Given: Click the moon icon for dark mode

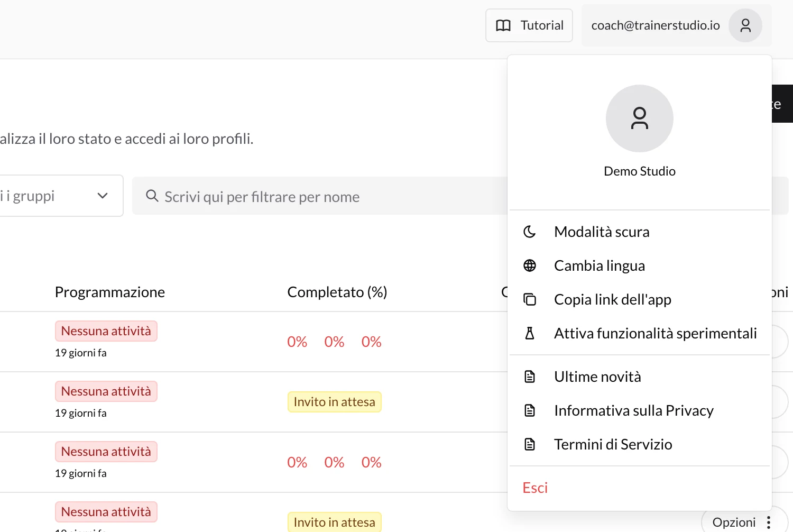Looking at the screenshot, I should coord(530,232).
